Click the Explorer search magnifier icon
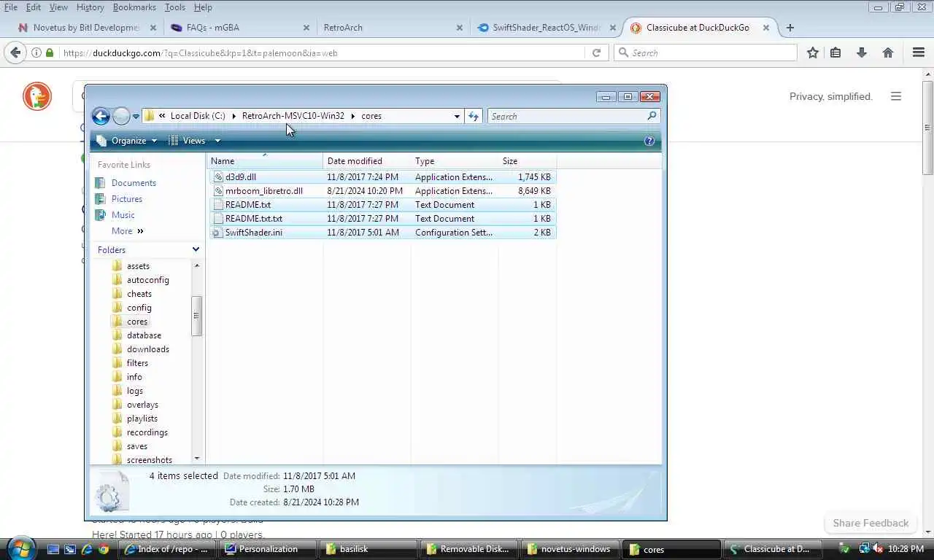Screen dimensions: 934x560 (x=652, y=115)
